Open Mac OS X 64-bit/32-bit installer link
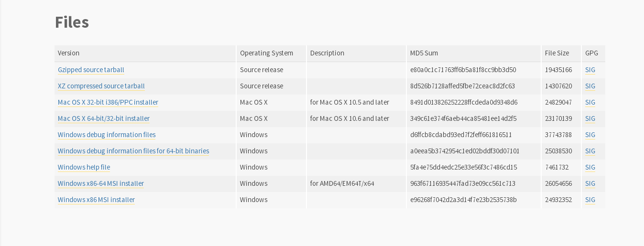Image resolution: width=644 pixels, height=246 pixels. point(104,118)
